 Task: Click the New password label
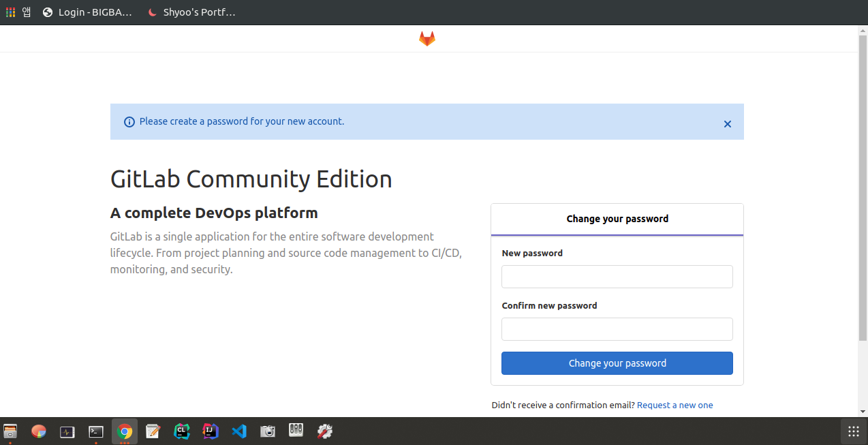click(532, 253)
